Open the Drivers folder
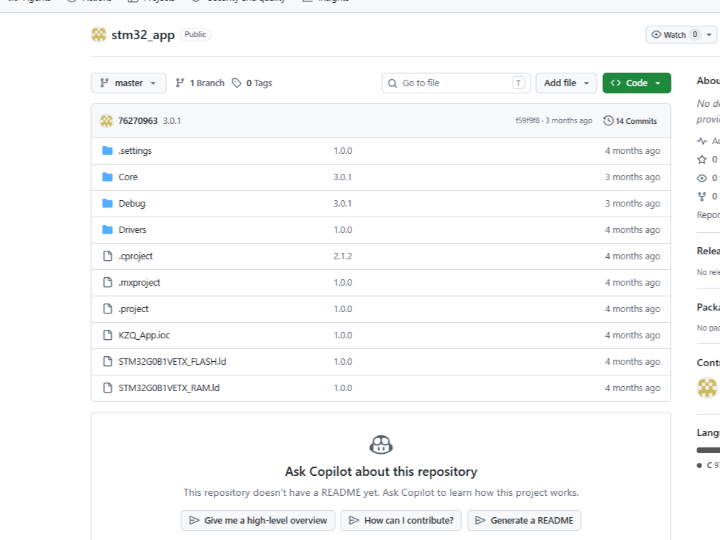The width and height of the screenshot is (720, 540). (132, 230)
